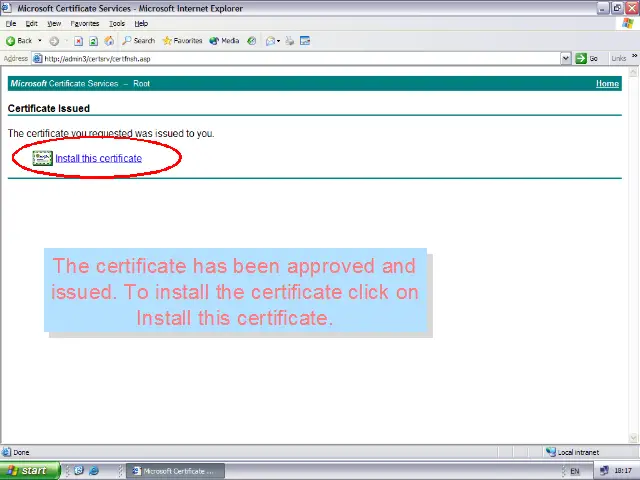Click the page icon in the address bar
This screenshot has height=480, width=640.
pyautogui.click(x=37, y=59)
